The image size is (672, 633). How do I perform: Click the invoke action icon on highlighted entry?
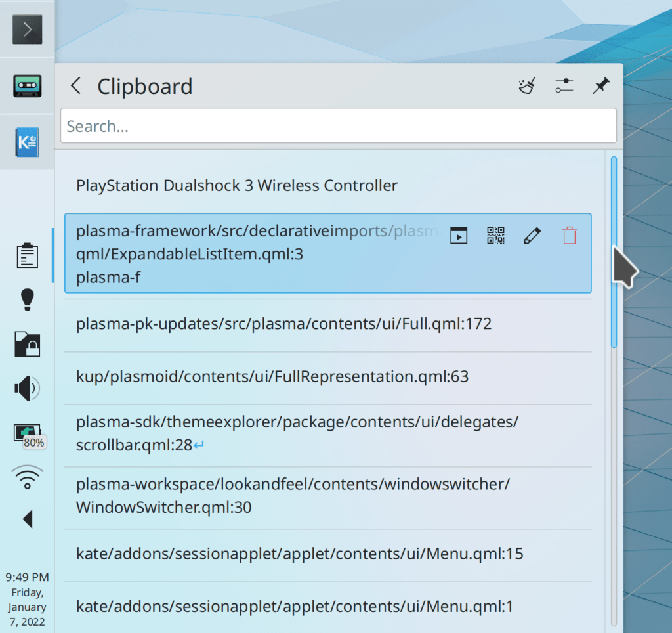pyautogui.click(x=459, y=236)
